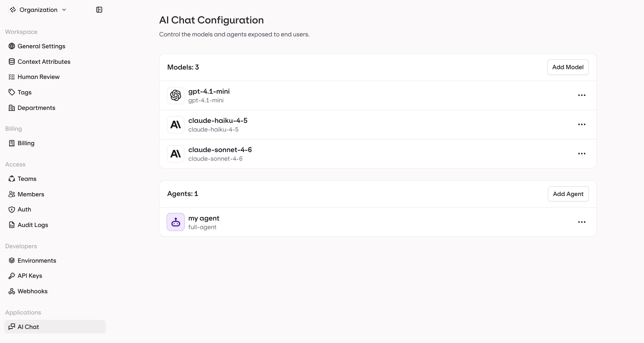Go to the Audit Logs section
Screen dimensions: 644x343
click(32, 224)
